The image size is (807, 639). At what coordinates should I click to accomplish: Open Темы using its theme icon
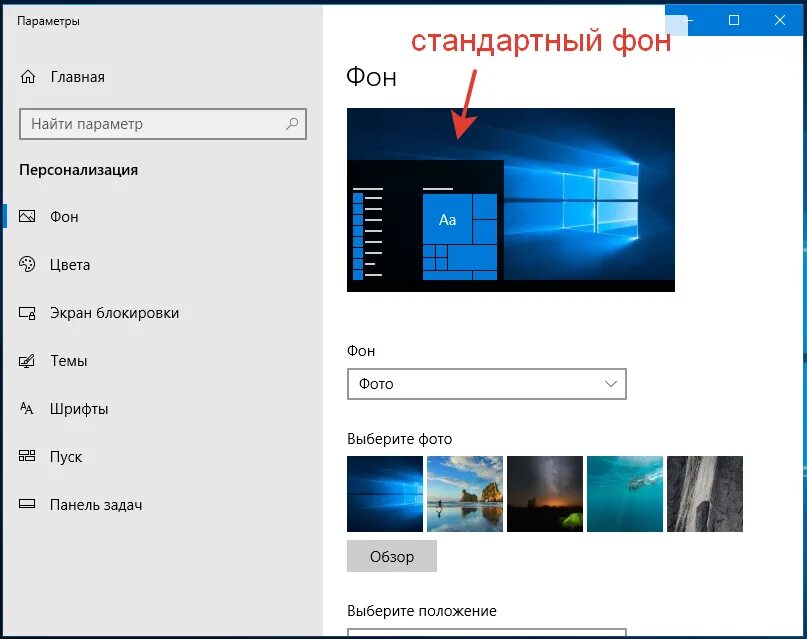tap(28, 360)
